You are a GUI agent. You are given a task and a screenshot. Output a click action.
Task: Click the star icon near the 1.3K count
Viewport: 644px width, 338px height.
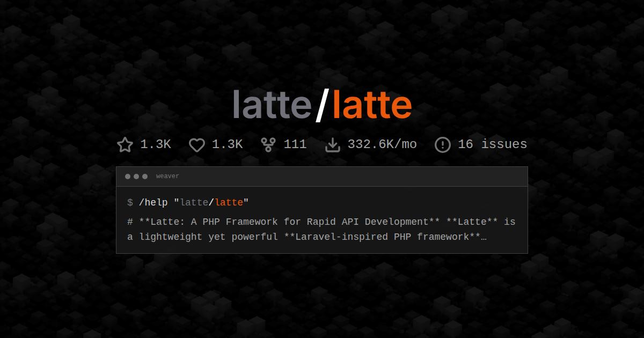125,144
